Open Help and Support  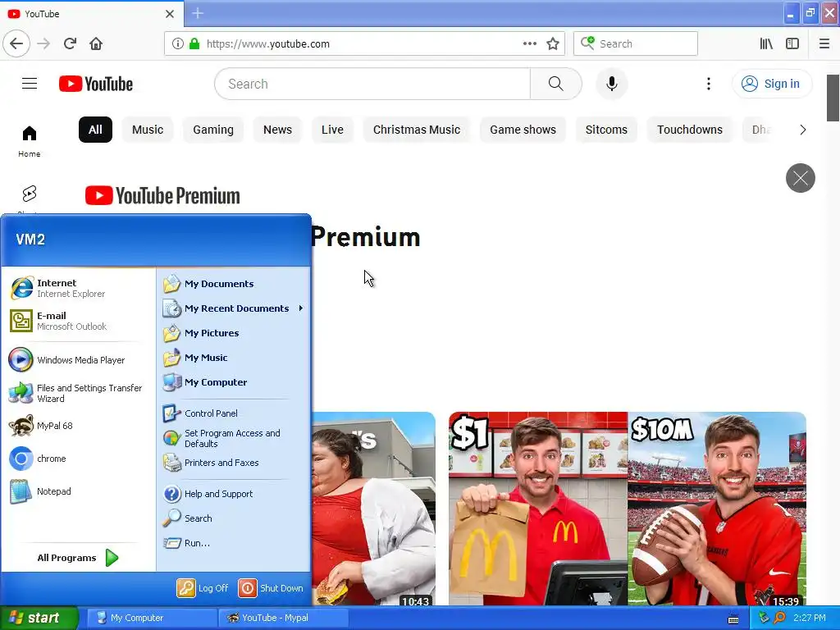click(x=234, y=494)
